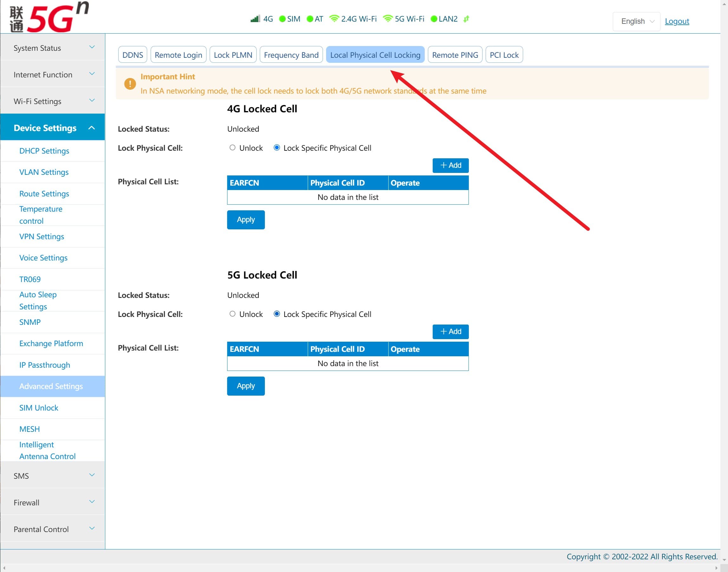Switch to the PCI Lock tab

click(x=504, y=55)
